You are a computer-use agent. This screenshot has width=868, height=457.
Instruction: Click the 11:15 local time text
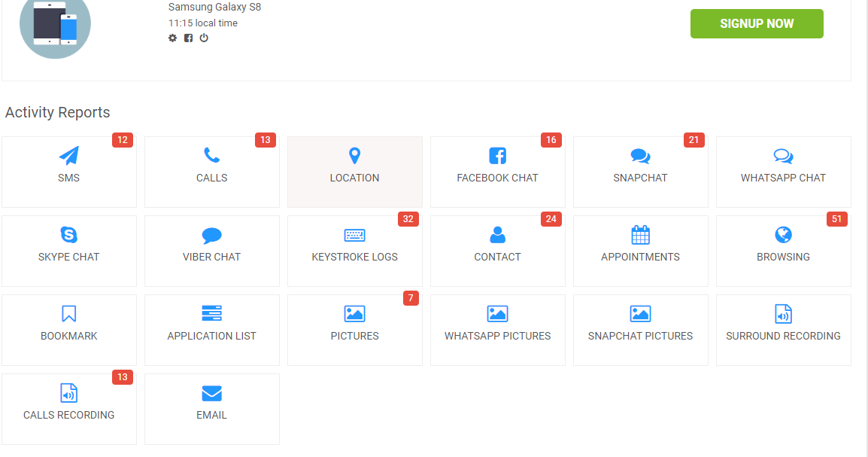pos(202,23)
